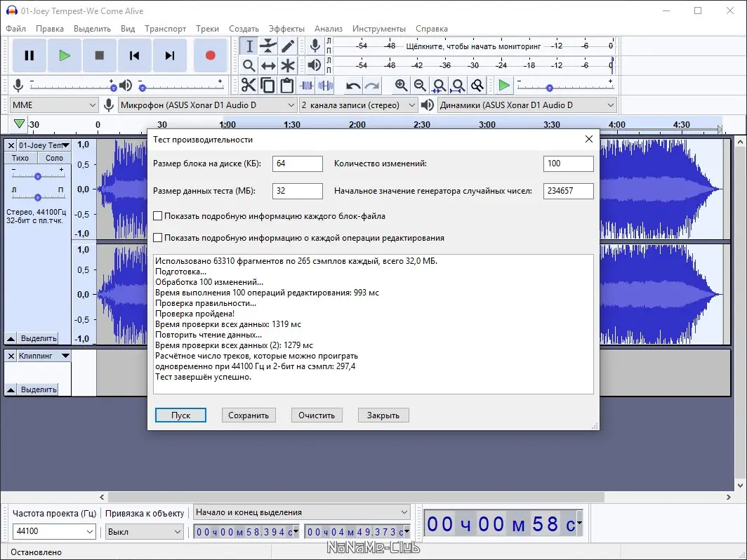Click the Cut scissors icon
Image resolution: width=747 pixels, height=560 pixels.
[x=249, y=86]
